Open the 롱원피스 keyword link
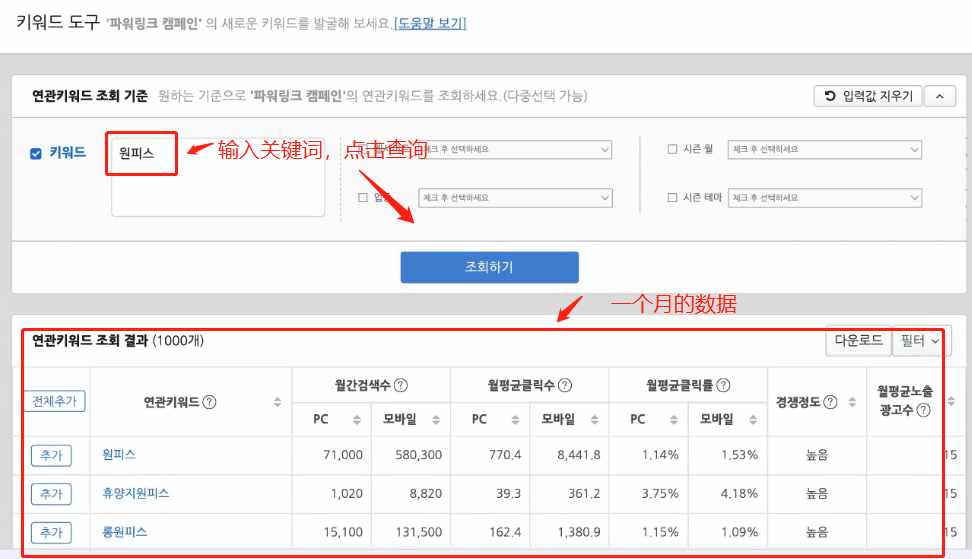This screenshot has width=972, height=559. coord(125,532)
